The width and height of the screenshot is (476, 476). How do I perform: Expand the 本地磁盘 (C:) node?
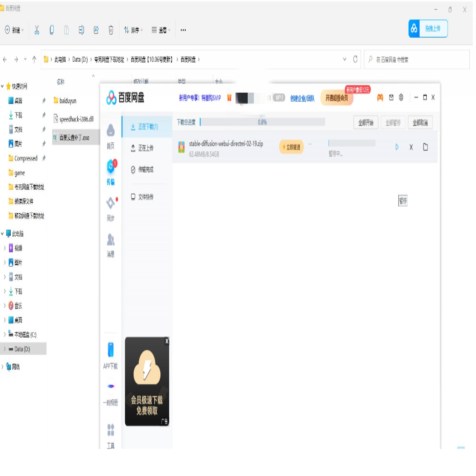coord(5,334)
